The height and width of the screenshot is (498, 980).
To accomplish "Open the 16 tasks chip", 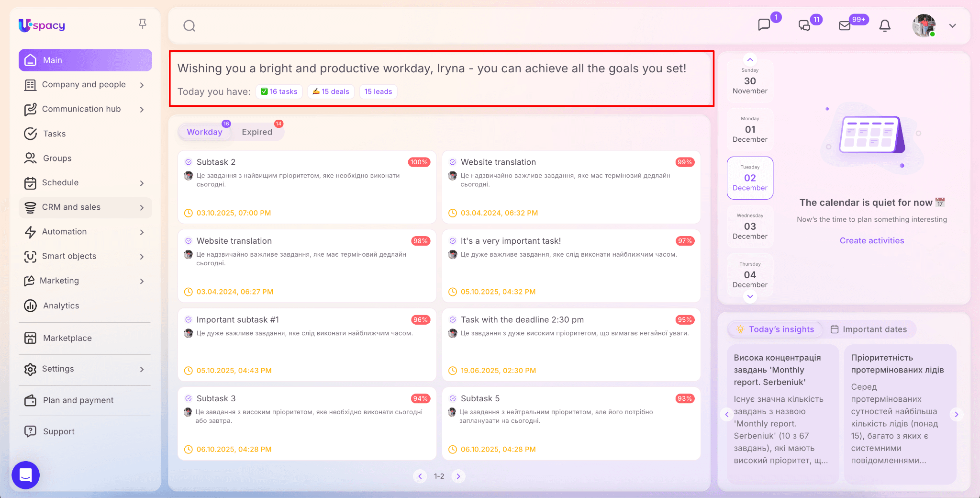I will (279, 91).
